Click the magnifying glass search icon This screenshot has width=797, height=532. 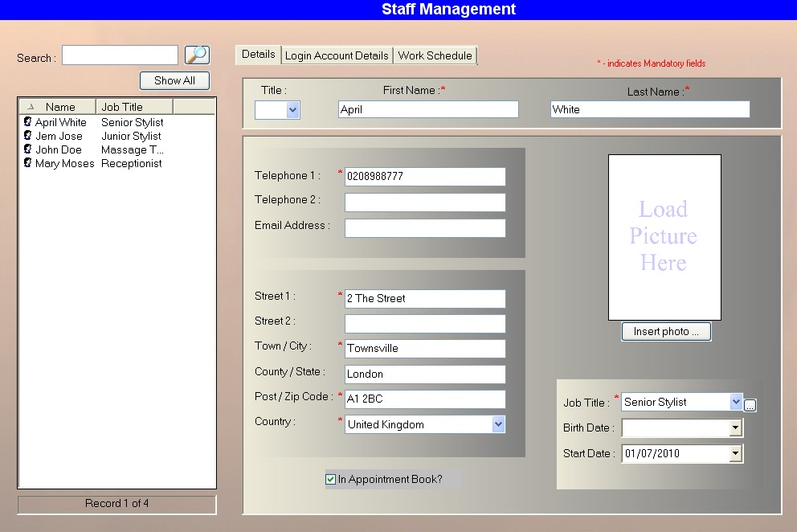[197, 55]
